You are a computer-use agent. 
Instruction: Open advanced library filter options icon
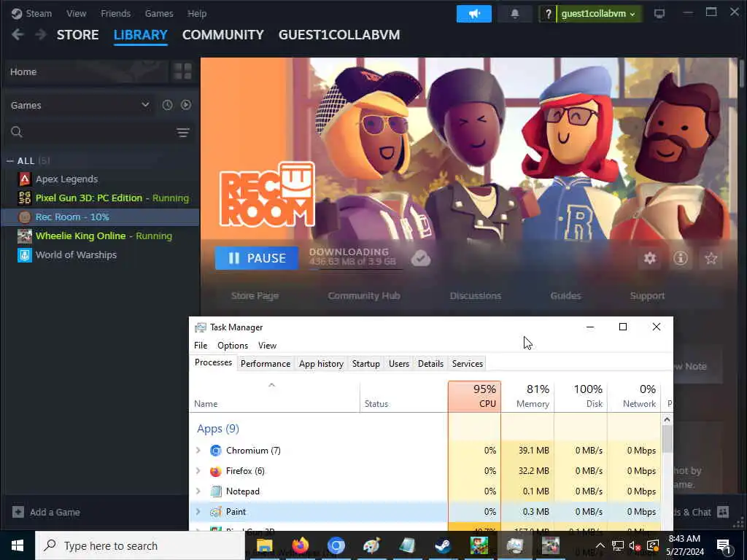pos(183,133)
